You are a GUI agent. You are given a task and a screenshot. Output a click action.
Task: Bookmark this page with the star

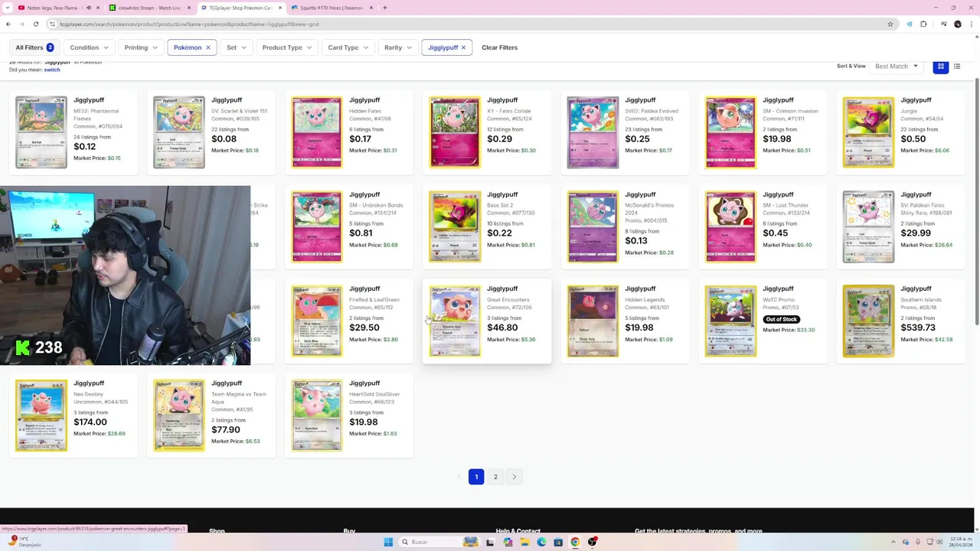[890, 24]
